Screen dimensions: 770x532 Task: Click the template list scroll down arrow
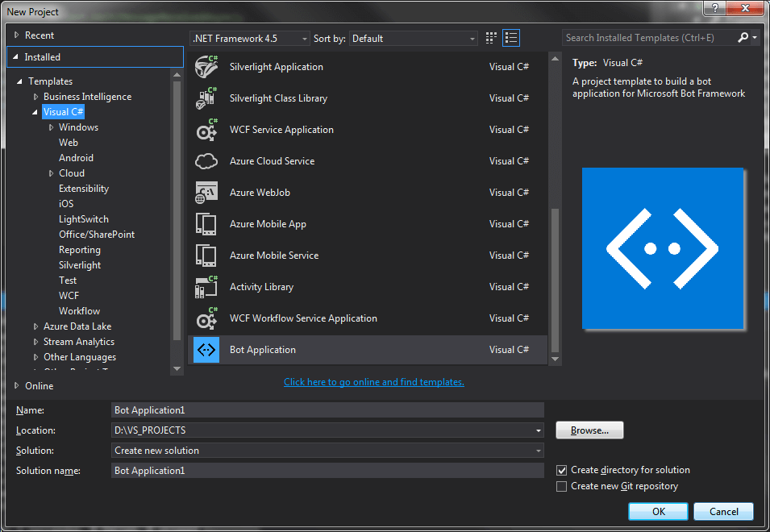click(555, 360)
